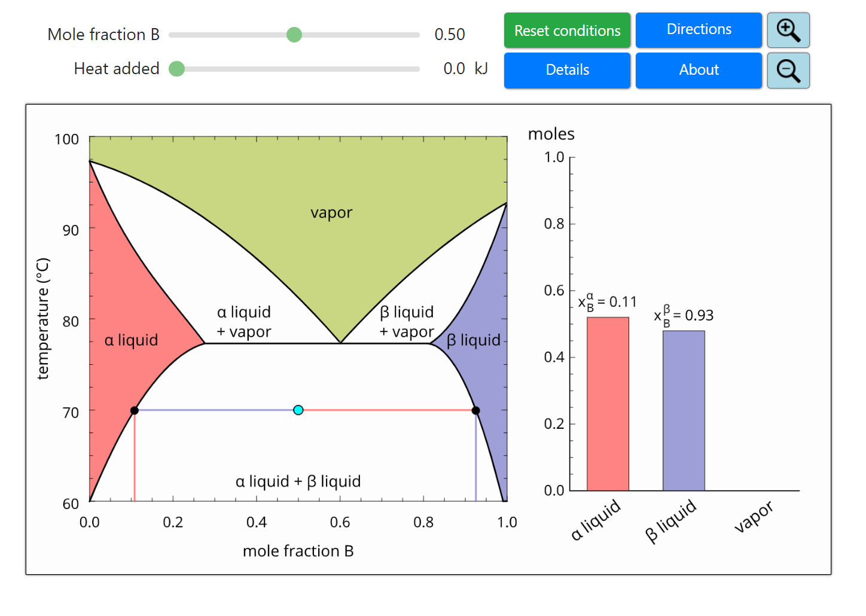Click the purple β liquid bar

[x=683, y=410]
